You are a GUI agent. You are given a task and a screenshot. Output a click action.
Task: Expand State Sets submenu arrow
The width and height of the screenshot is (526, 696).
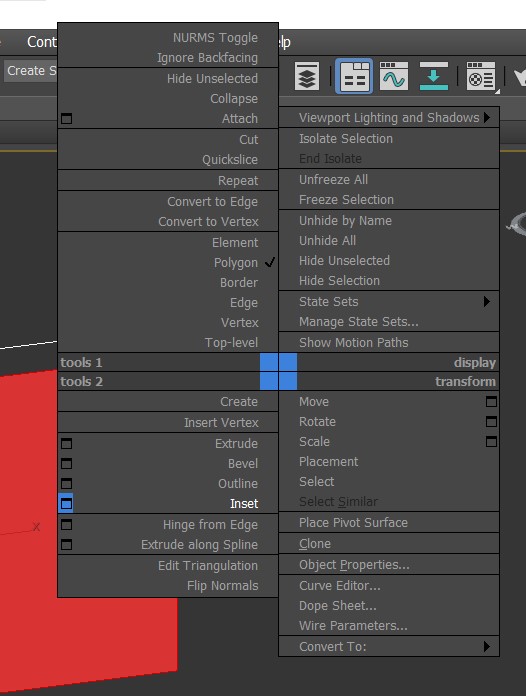click(487, 302)
